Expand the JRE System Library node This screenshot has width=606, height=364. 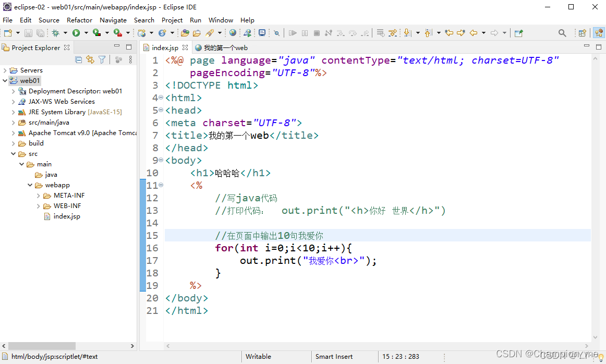coord(13,112)
